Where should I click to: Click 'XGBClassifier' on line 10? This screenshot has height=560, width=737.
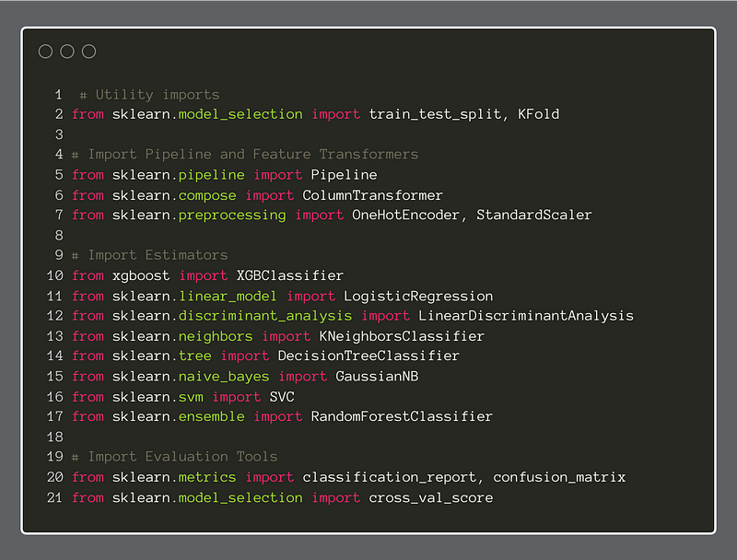289,275
